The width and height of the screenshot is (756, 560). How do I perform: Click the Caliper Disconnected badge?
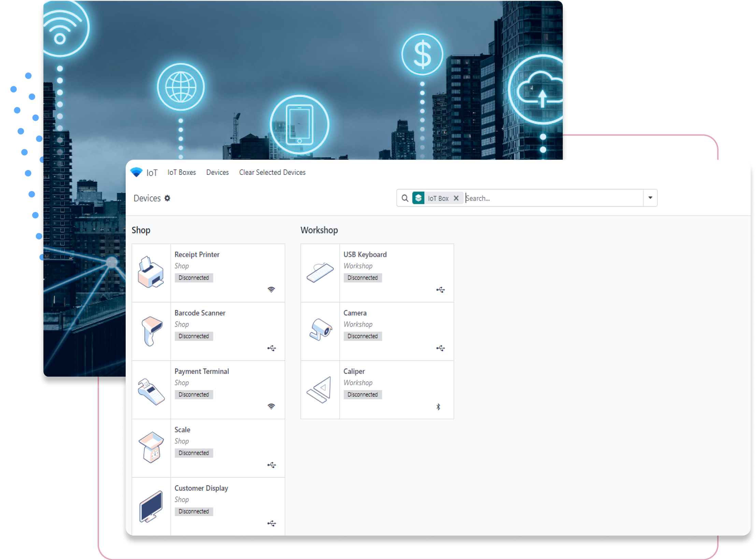click(x=362, y=395)
